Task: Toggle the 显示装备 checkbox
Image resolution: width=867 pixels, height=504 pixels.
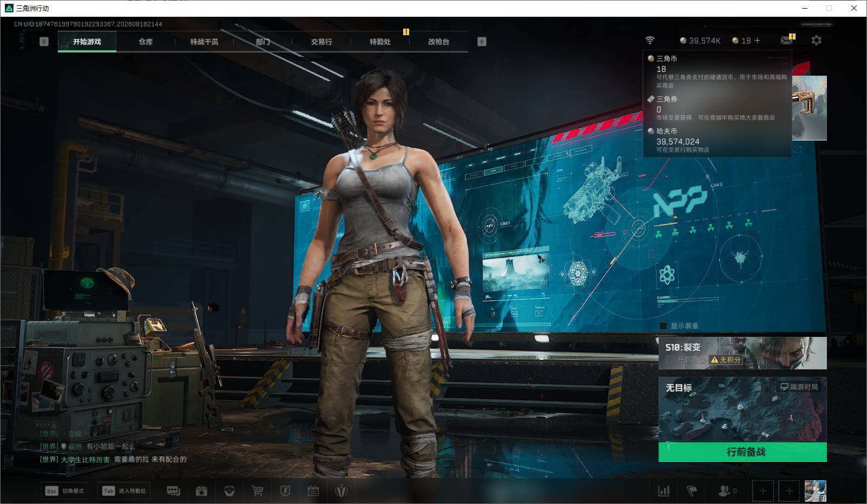Action: pos(663,326)
